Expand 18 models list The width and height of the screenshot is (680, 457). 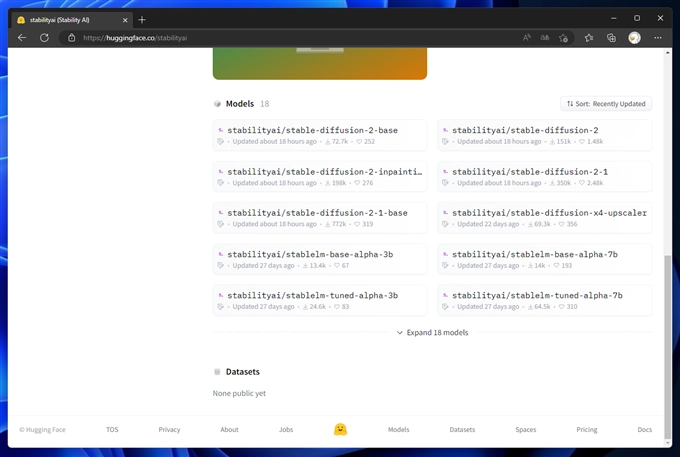(x=432, y=333)
